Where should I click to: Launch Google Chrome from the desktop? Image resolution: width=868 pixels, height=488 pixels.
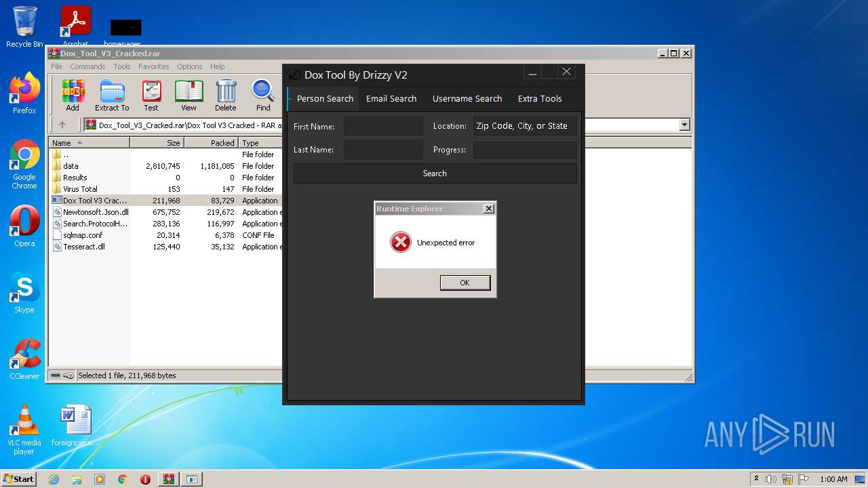(24, 164)
